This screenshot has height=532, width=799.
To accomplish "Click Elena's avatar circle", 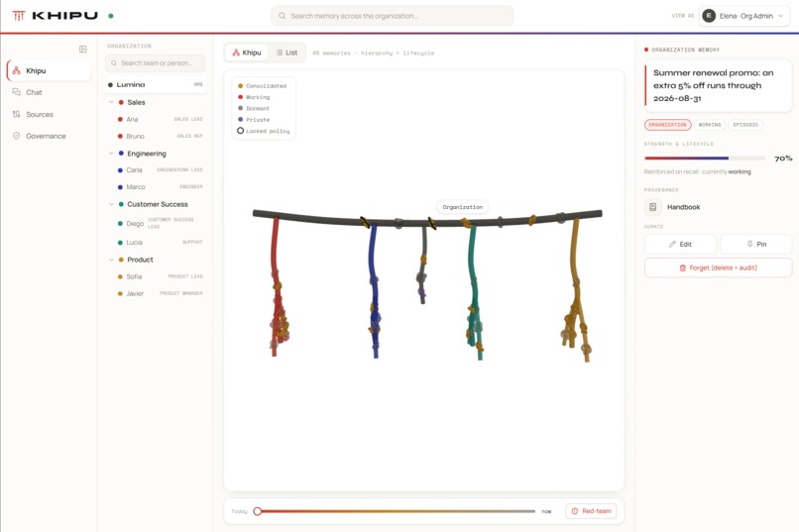I will pyautogui.click(x=709, y=16).
